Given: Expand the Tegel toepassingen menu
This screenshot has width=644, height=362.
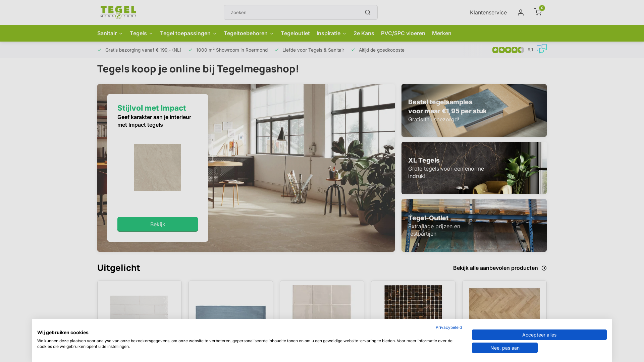Looking at the screenshot, I should [188, 33].
